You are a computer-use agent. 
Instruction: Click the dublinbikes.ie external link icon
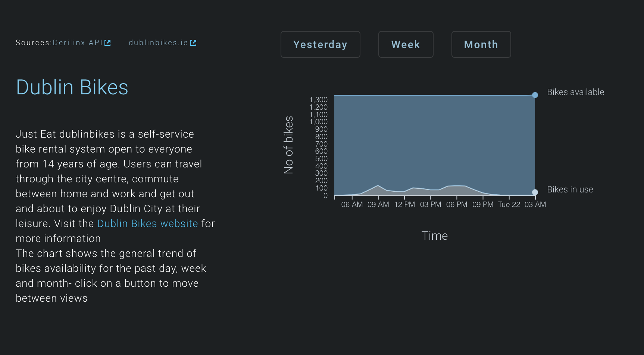tap(194, 42)
